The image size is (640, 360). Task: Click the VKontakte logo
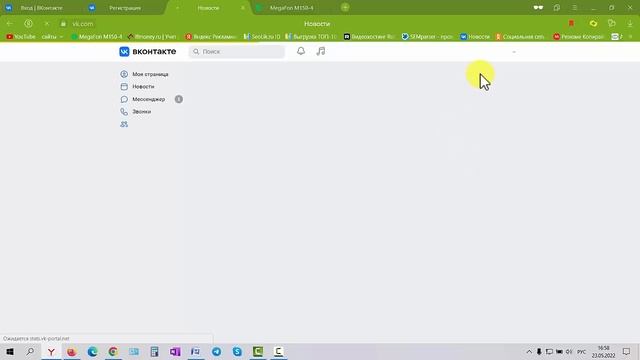pyautogui.click(x=147, y=51)
